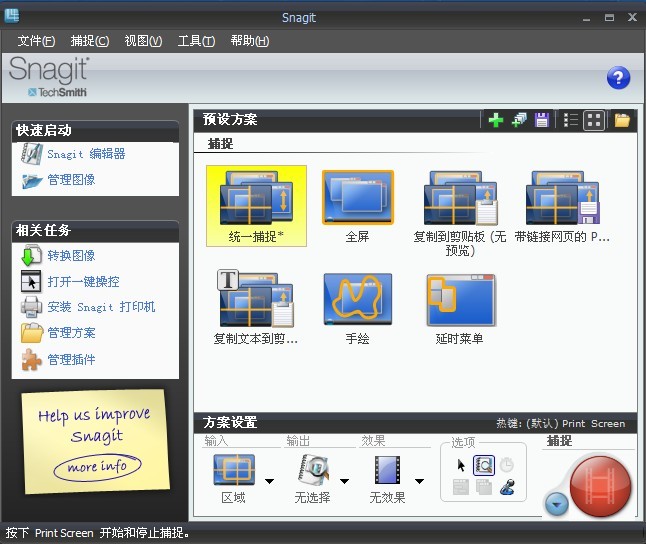
Task: Select the 全屏 full screen profile
Action: (358, 206)
